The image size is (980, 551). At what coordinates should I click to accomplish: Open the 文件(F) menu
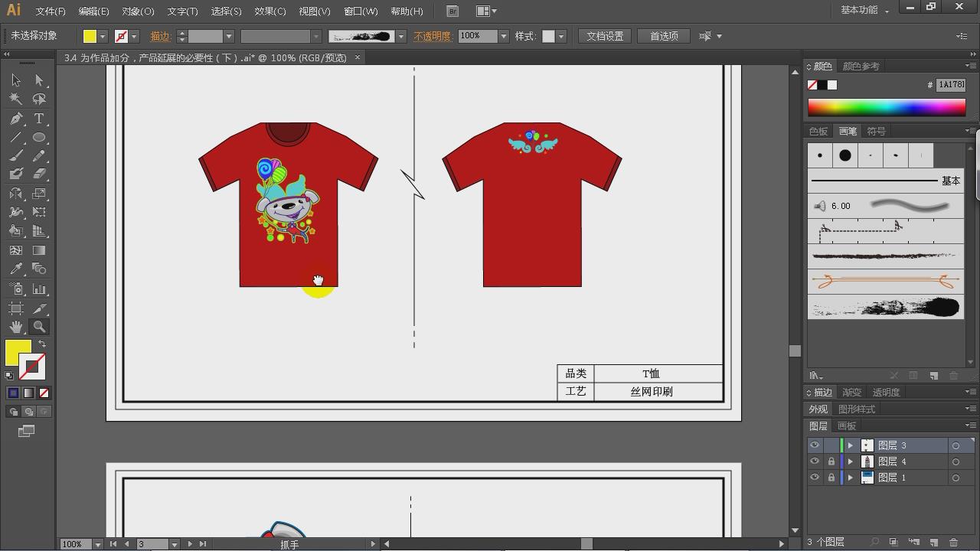click(x=51, y=11)
